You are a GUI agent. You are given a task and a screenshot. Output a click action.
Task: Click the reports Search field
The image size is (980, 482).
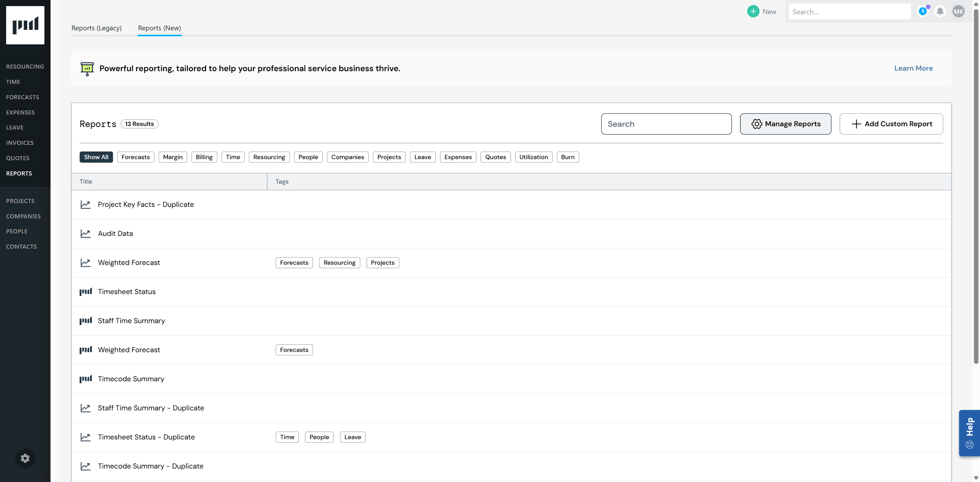[x=666, y=124]
